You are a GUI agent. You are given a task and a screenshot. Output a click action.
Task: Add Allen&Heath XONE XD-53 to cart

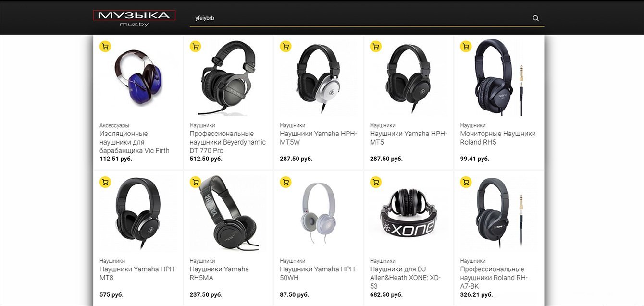click(375, 182)
